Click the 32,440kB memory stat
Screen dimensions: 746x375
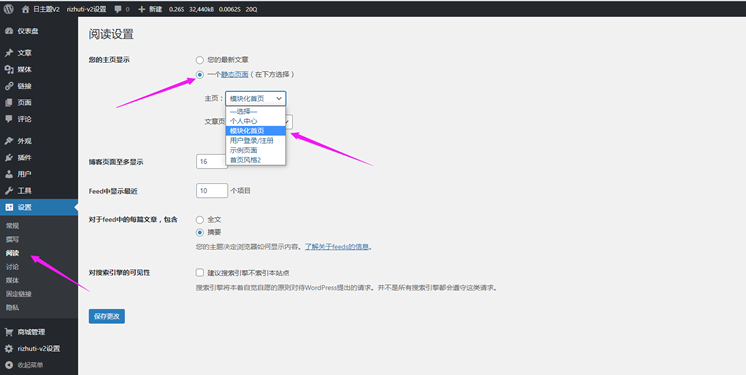pos(202,9)
